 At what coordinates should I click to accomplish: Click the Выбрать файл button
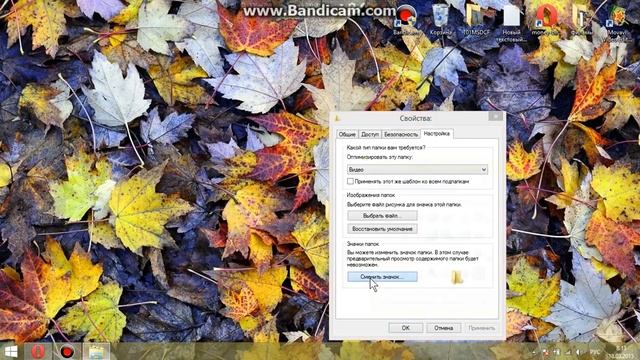click(382, 216)
